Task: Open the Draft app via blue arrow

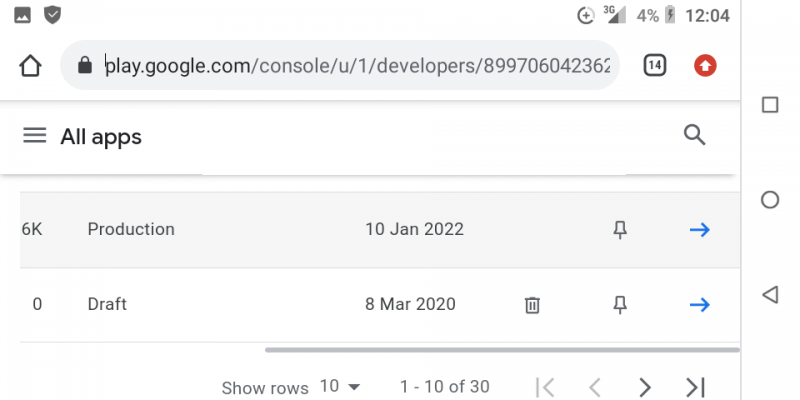Action: click(699, 305)
